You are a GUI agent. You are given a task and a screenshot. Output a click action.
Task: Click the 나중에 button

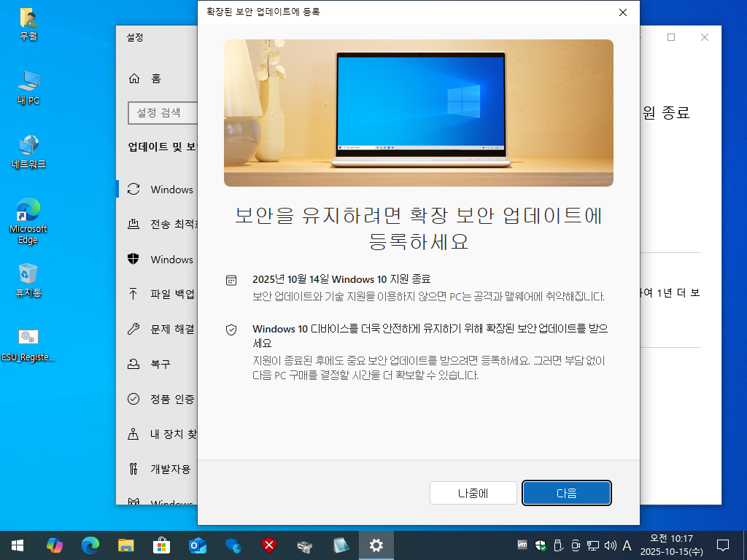473,493
